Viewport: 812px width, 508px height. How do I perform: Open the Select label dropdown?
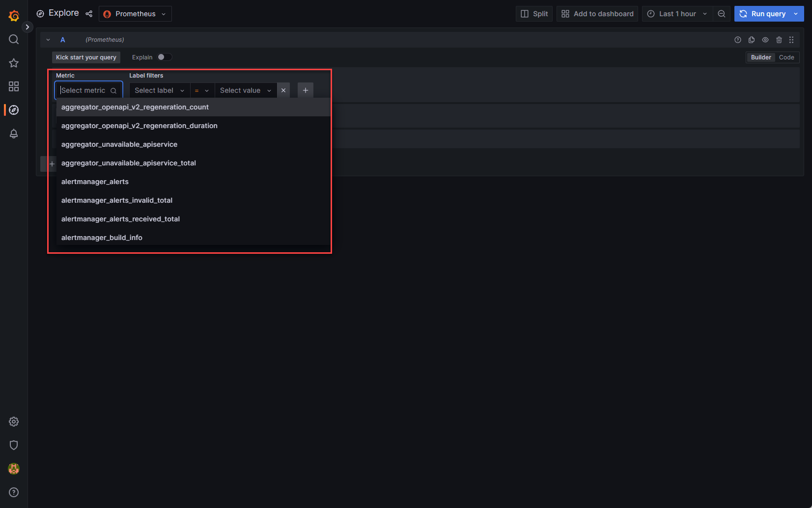(x=159, y=90)
